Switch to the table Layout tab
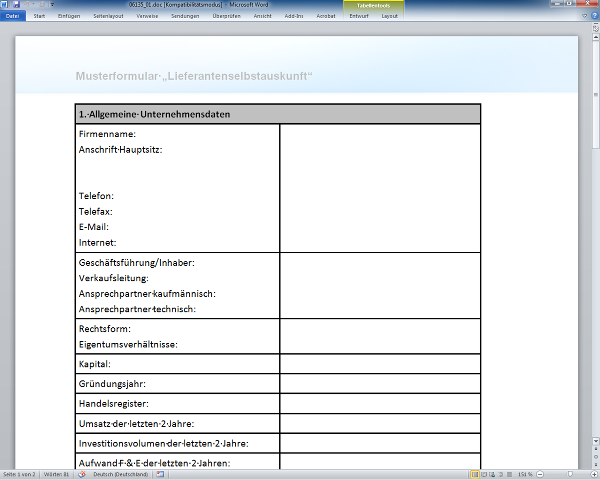This screenshot has height=480, width=600. pos(389,17)
